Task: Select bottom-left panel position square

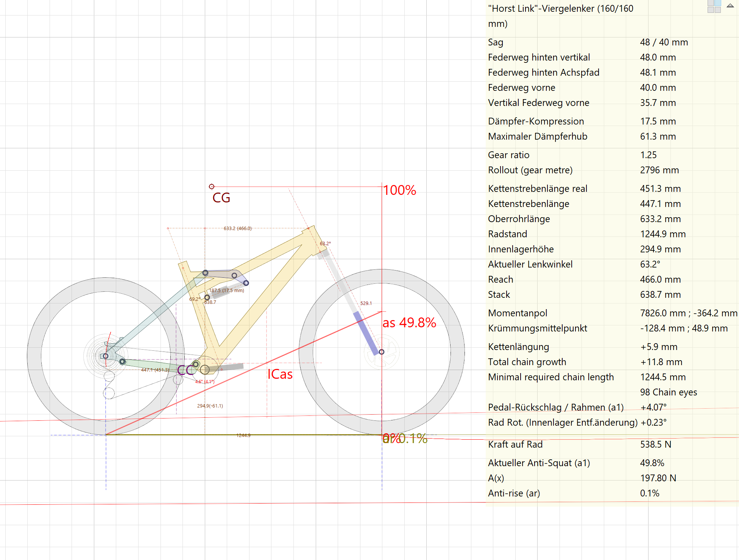Action: pyautogui.click(x=711, y=10)
